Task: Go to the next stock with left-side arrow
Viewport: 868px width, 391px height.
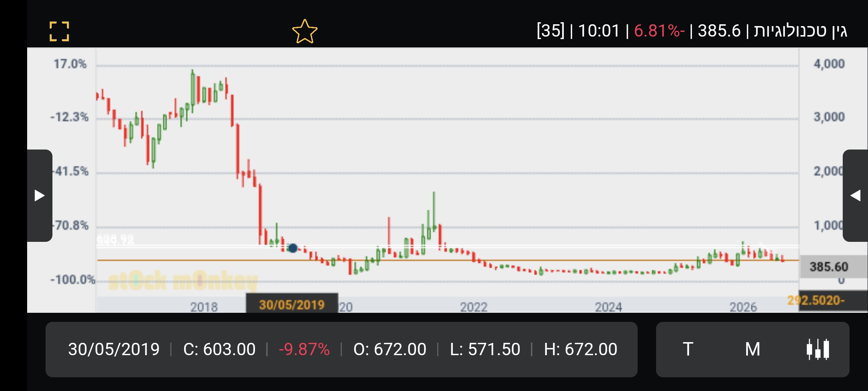Action: click(40, 195)
